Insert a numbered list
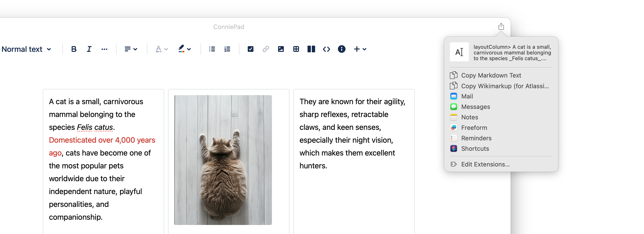644x234 pixels. click(227, 49)
